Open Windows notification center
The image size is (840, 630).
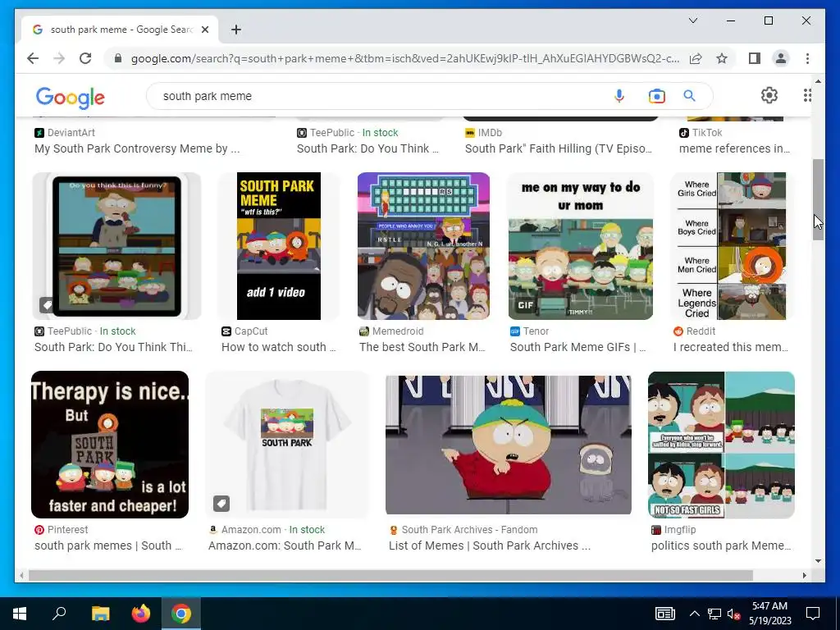point(813,614)
